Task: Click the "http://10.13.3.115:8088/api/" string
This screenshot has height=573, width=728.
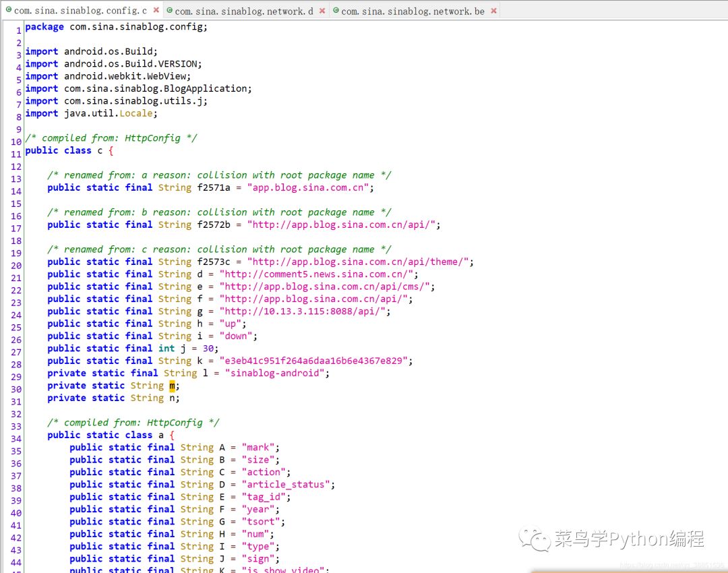Action: coord(302,311)
